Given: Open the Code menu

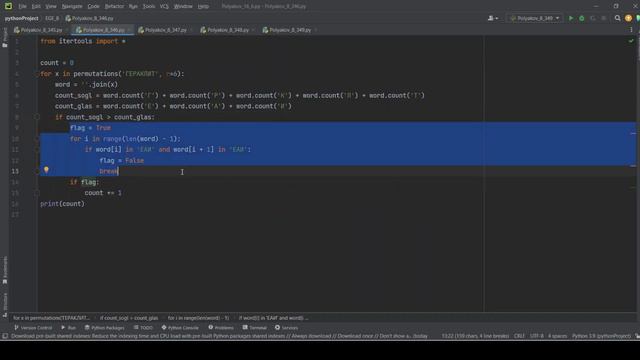Looking at the screenshot, I should tap(93, 6).
